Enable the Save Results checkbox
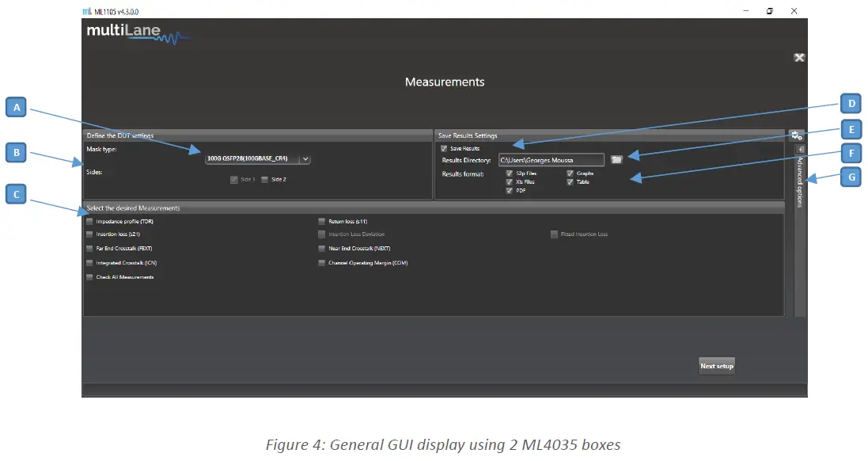The image size is (868, 461). [x=444, y=148]
